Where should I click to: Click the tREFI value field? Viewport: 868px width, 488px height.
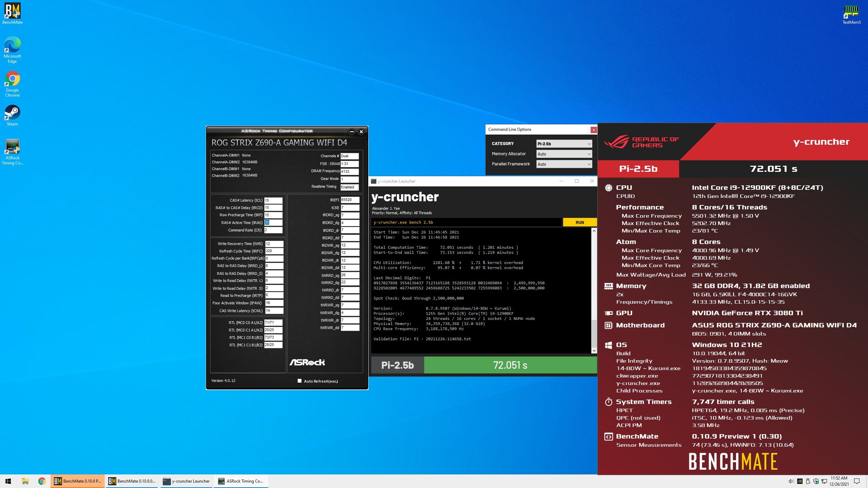[350, 200]
